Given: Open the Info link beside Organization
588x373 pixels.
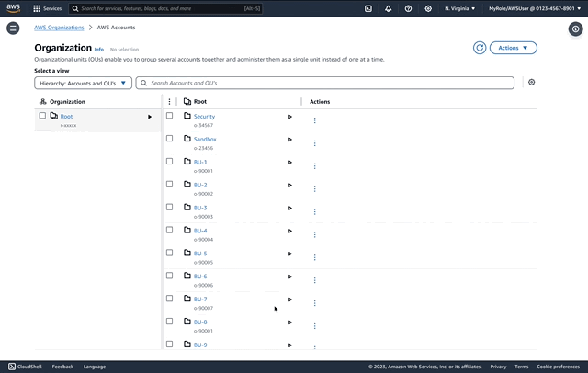Looking at the screenshot, I should 99,49.
